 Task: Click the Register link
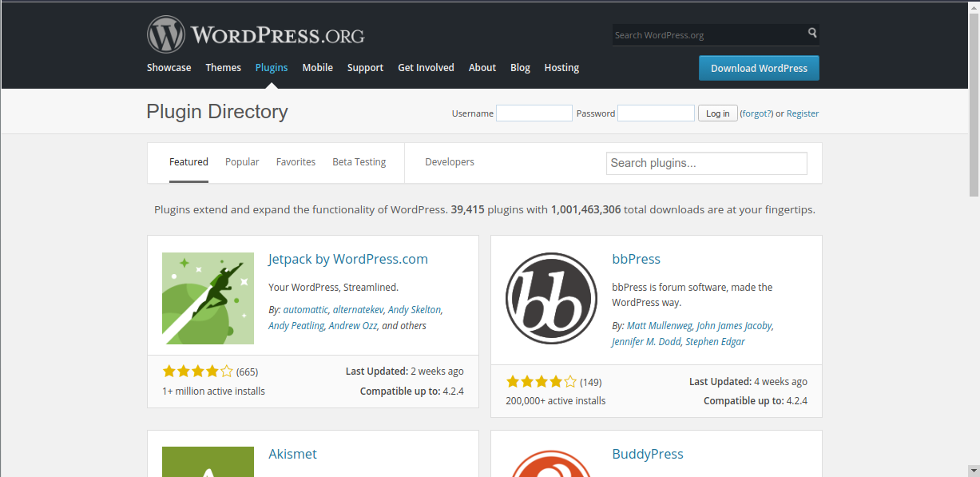coord(803,113)
